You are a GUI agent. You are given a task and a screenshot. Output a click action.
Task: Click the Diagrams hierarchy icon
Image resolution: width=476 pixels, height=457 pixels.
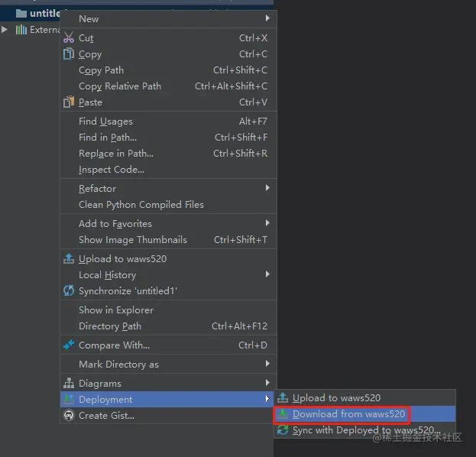69,383
